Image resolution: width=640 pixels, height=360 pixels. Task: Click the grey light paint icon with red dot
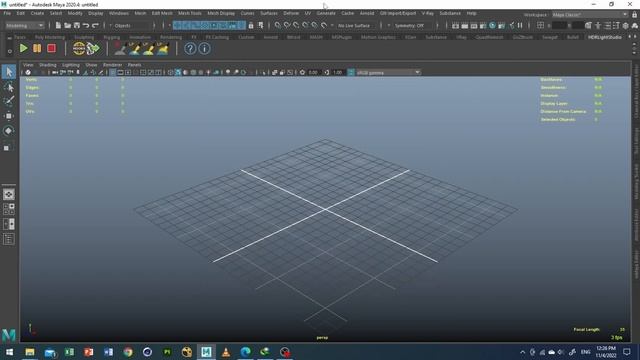click(120, 49)
